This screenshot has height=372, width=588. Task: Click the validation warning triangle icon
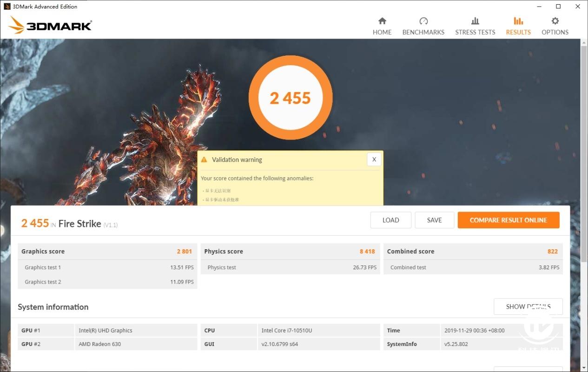[204, 159]
